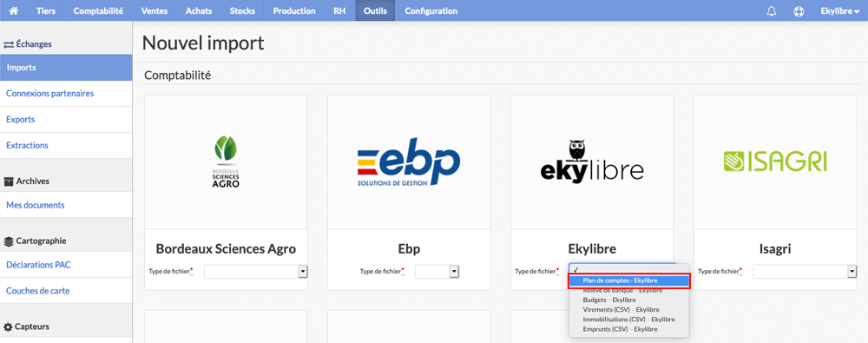The width and height of the screenshot is (868, 343).
Task: Click the Isagri card title
Action: (x=775, y=249)
